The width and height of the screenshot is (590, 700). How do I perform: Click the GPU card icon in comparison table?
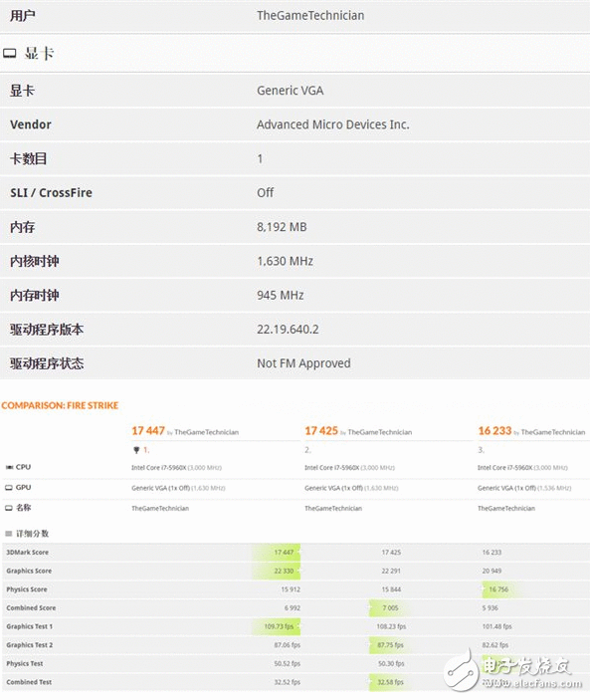pos(9,488)
